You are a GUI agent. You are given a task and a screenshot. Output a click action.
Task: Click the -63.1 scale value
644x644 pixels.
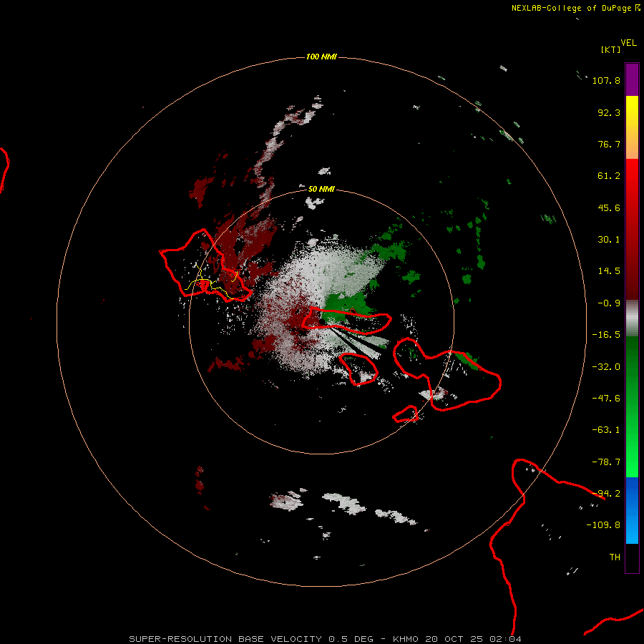click(x=606, y=430)
